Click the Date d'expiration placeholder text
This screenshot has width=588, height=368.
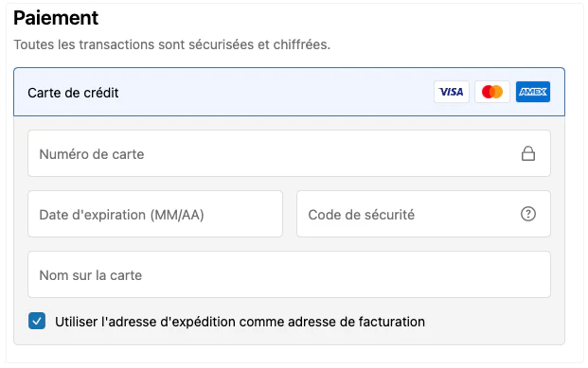(121, 215)
